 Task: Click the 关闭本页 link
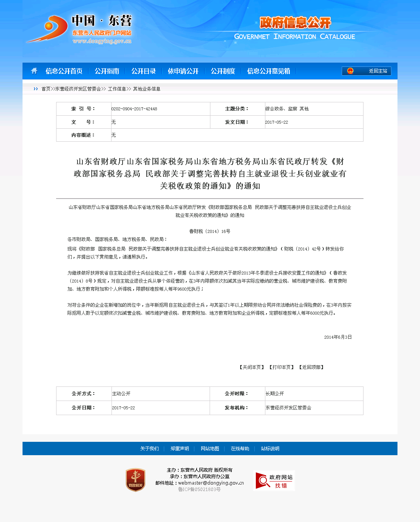pyautogui.click(x=252, y=367)
